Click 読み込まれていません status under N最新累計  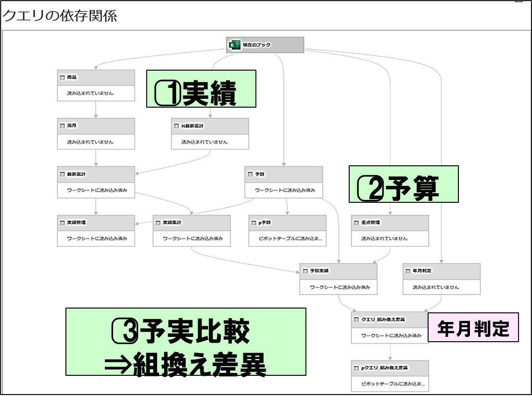point(204,142)
